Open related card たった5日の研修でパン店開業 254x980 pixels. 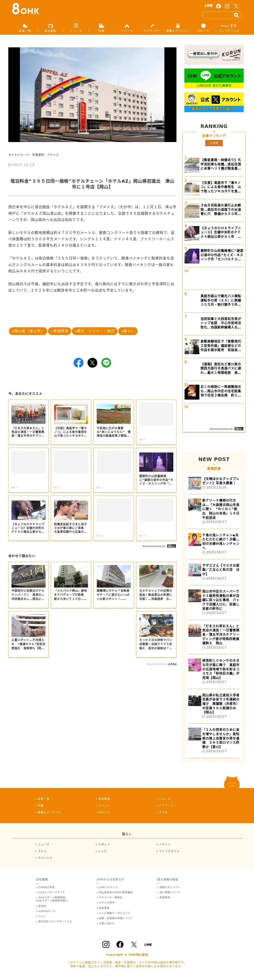pos(156,634)
